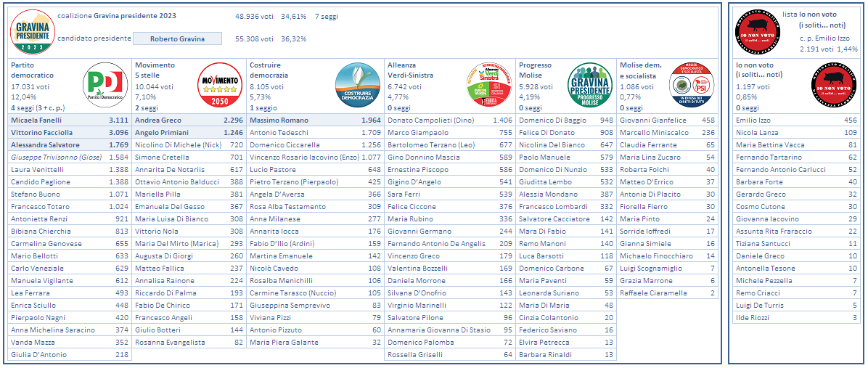Viewport: 868px width, 368px height.
Task: Click the Roberto Gravina candidate box
Action: (x=177, y=39)
